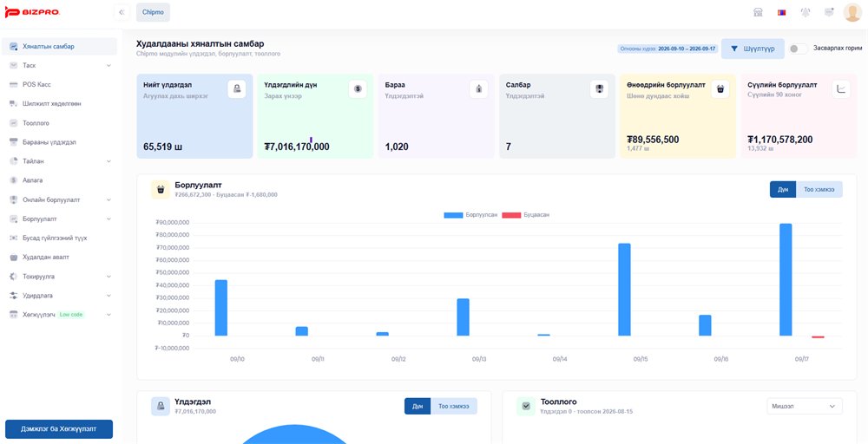
Task: Toggle the Буцаасан legend series
Action: [525, 214]
